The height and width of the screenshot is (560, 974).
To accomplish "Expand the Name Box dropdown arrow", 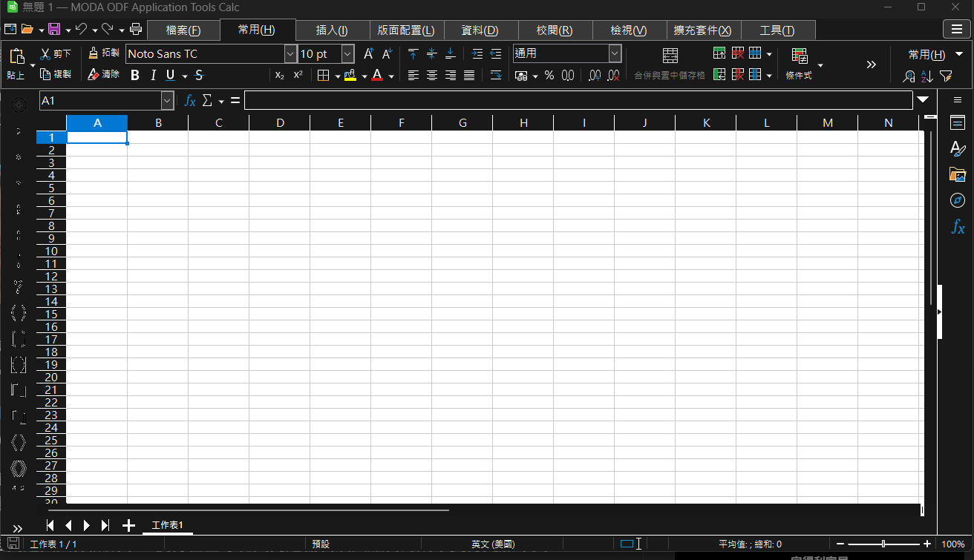I will (x=167, y=100).
